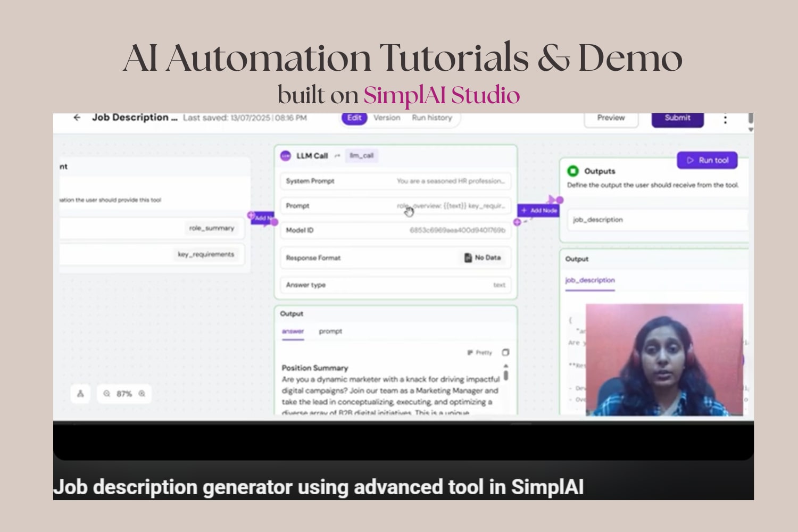
Task: Click the SimplAI Studio heading text
Action: pos(442,95)
